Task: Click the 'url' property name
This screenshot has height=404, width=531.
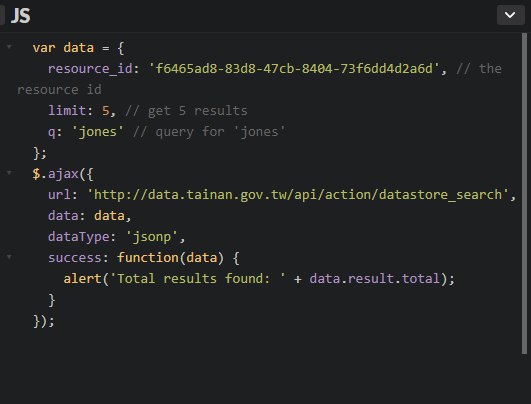Action: click(x=59, y=195)
